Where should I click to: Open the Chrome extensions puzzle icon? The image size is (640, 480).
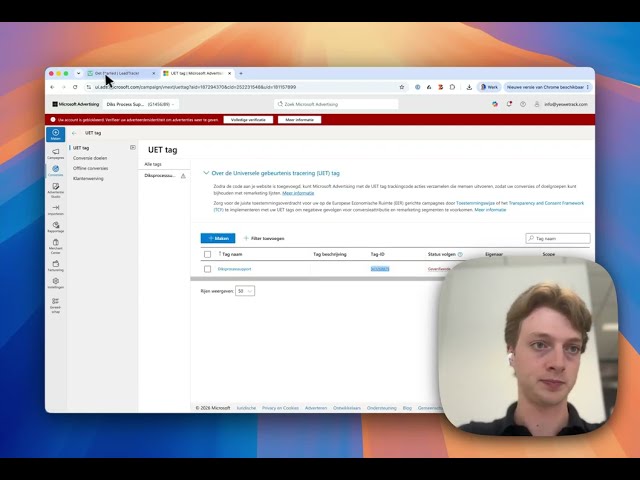point(452,87)
